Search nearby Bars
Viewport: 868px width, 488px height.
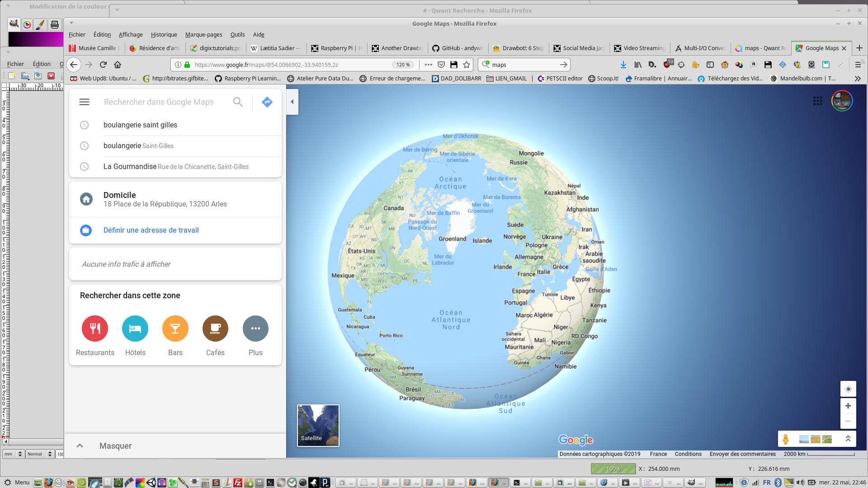click(x=175, y=328)
